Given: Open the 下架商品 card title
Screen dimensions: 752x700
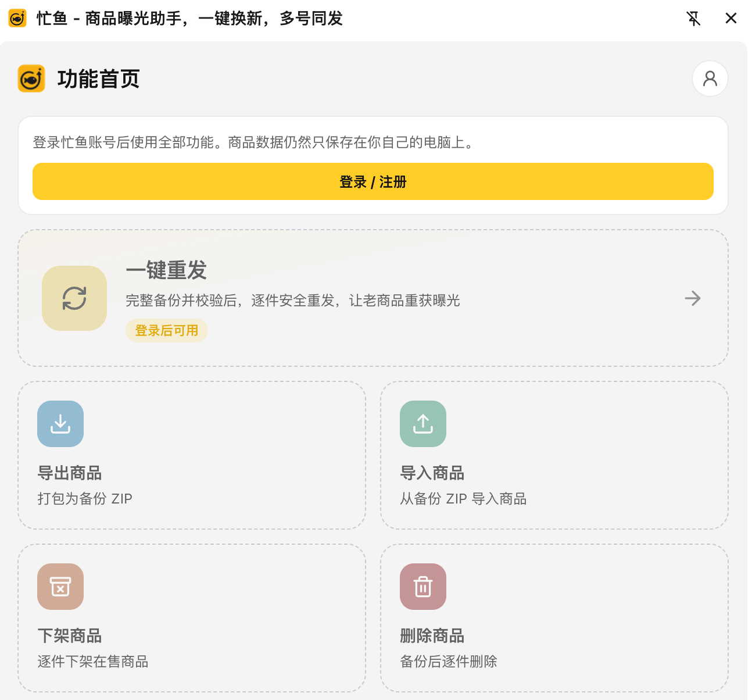Looking at the screenshot, I should point(70,636).
